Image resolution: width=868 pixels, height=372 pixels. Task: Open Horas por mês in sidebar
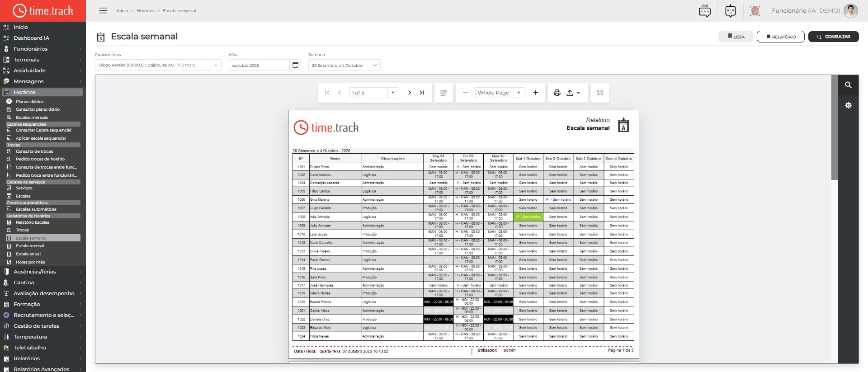tap(30, 262)
